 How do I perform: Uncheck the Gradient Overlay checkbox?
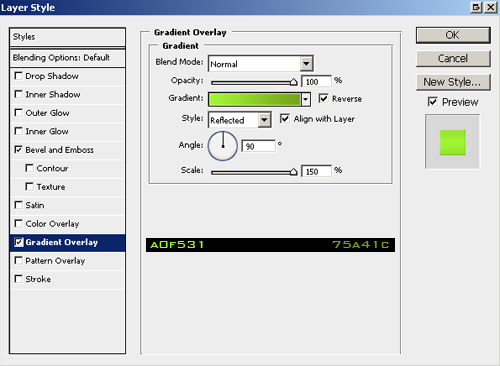[19, 242]
